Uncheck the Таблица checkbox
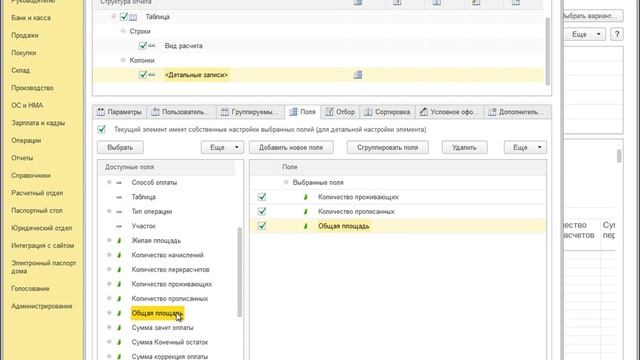The height and width of the screenshot is (360, 640). 124,17
